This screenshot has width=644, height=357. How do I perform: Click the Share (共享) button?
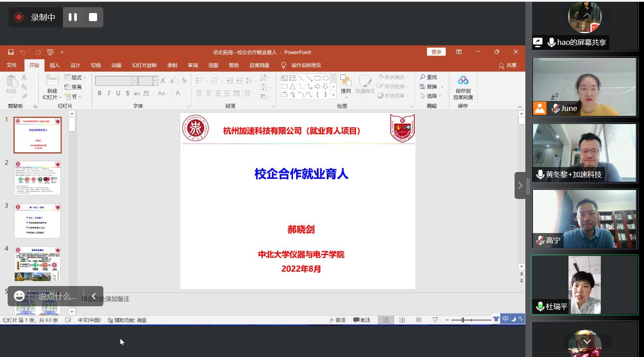click(x=507, y=66)
